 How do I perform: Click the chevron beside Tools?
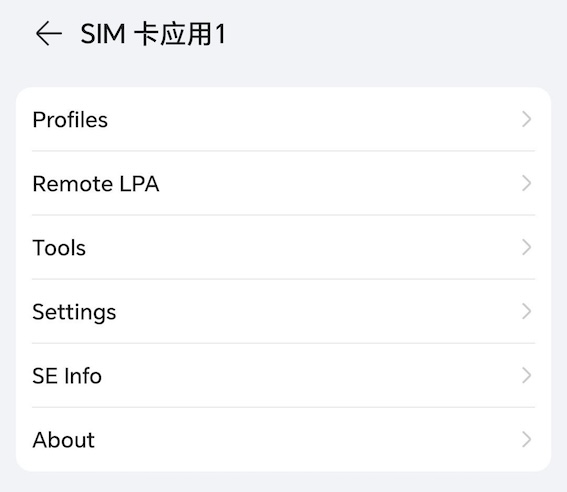(527, 247)
